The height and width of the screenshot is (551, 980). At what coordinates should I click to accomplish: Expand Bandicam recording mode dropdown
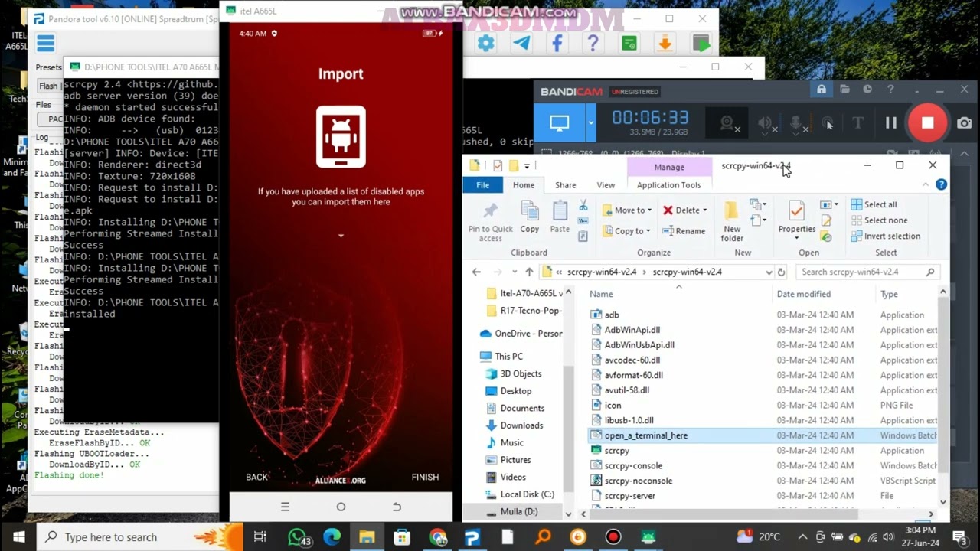590,122
